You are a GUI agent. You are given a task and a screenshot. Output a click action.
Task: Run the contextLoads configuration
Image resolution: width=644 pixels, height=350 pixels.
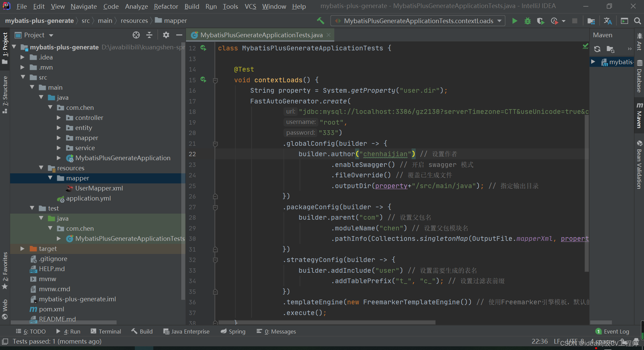(515, 21)
